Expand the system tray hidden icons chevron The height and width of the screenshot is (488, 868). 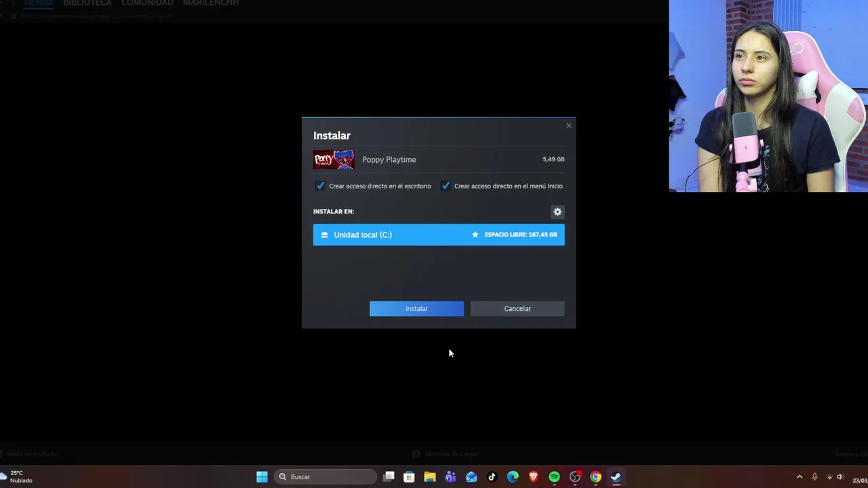[x=800, y=477]
